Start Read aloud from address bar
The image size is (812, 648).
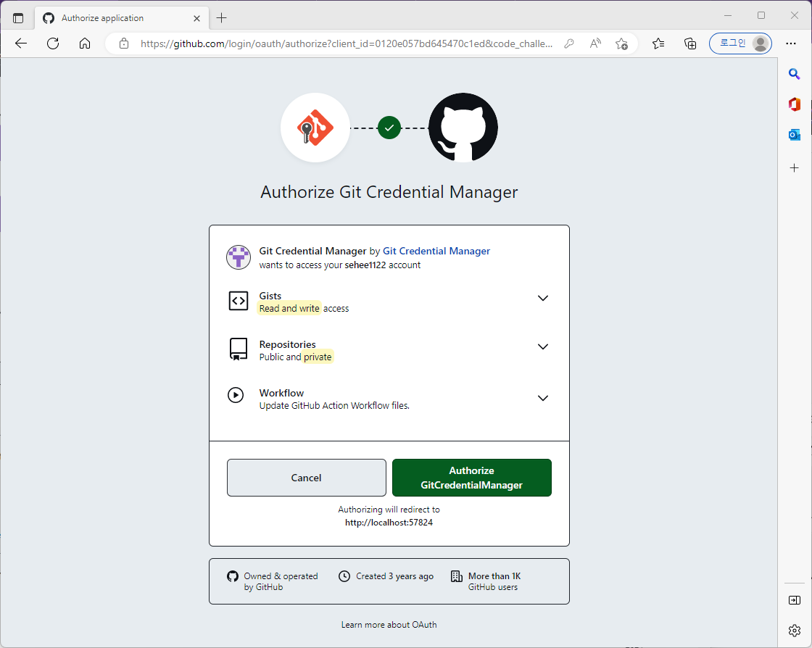[x=595, y=43]
